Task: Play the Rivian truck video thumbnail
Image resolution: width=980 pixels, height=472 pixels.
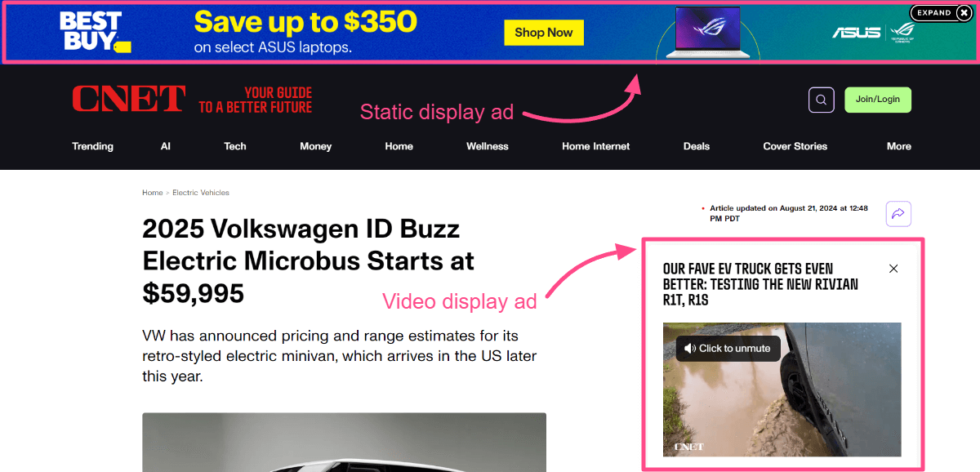Action: pyautogui.click(x=782, y=390)
